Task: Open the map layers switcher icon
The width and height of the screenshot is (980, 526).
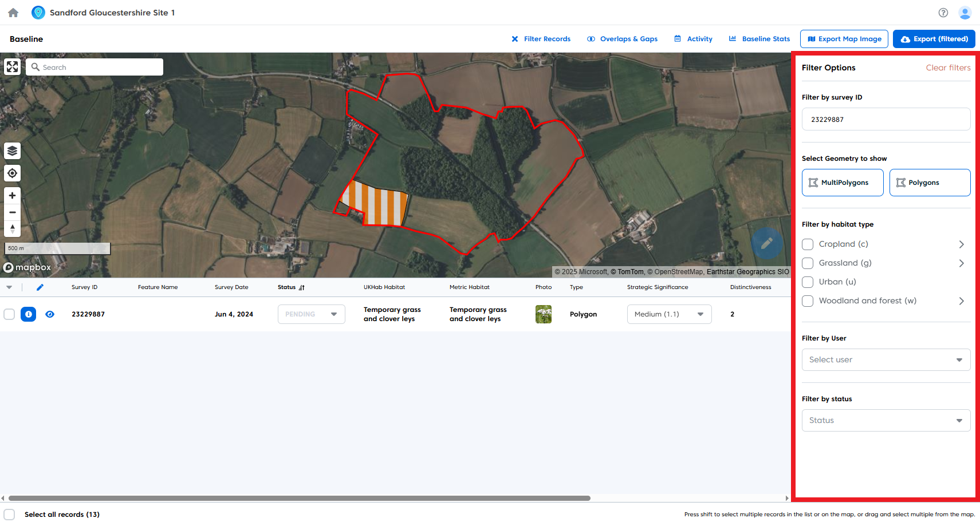Action: [x=12, y=151]
